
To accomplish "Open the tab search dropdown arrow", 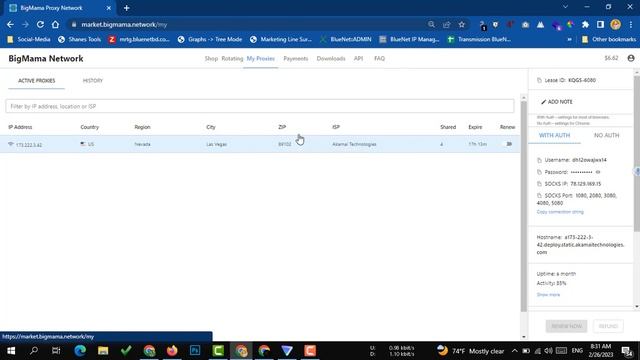I will tap(565, 7).
